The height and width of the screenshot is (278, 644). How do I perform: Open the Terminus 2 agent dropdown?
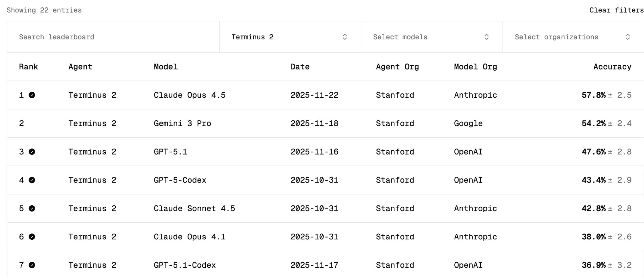(x=290, y=37)
